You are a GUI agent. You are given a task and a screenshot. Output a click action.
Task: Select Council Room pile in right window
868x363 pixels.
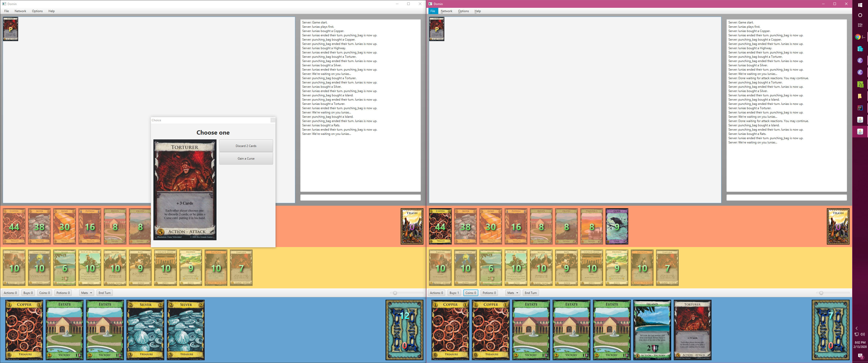click(x=592, y=268)
